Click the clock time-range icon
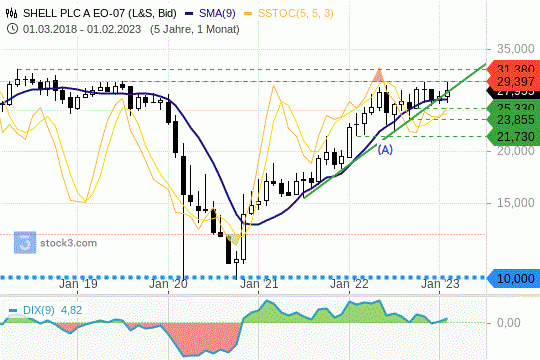The width and height of the screenshot is (540, 360). pyautogui.click(x=12, y=29)
